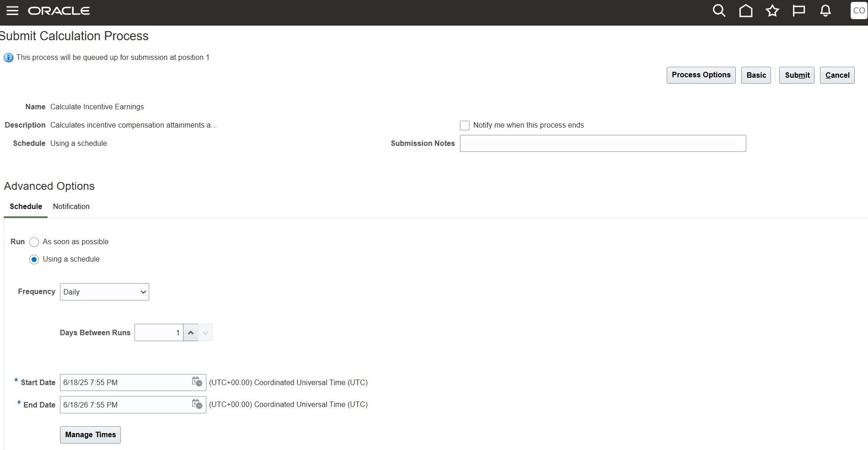
Task: Select the Using a schedule radio
Action: [34, 259]
